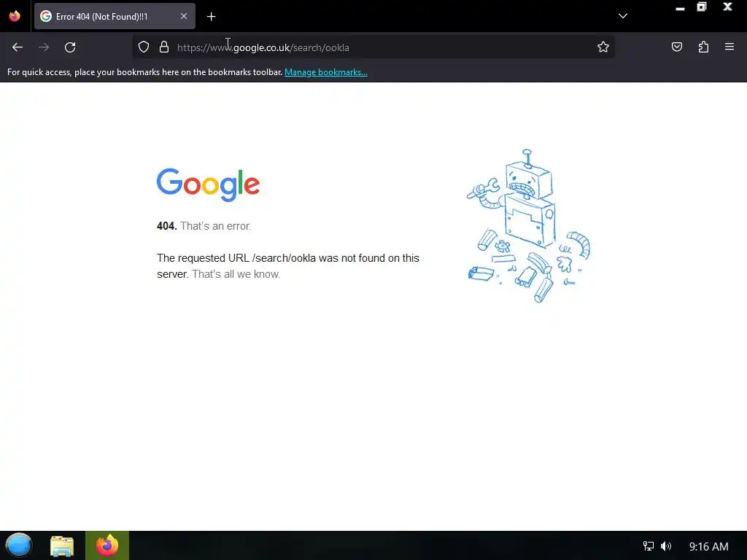
Task: Click the broken robot illustration
Action: tap(529, 226)
